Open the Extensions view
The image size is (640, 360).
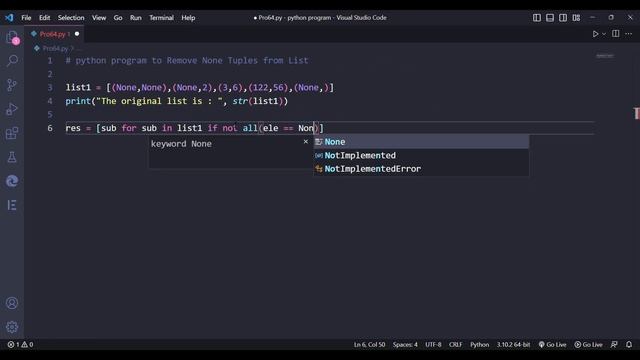click(x=12, y=133)
